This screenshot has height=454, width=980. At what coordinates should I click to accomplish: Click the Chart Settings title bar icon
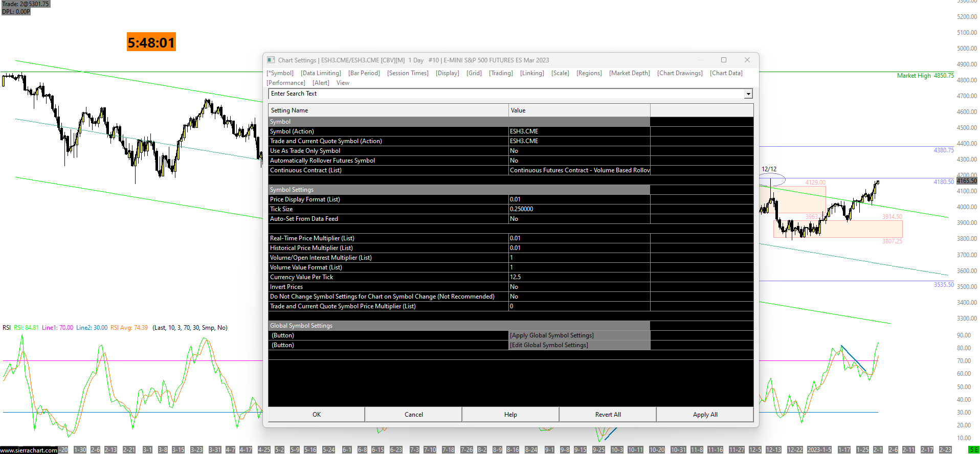[x=271, y=60]
